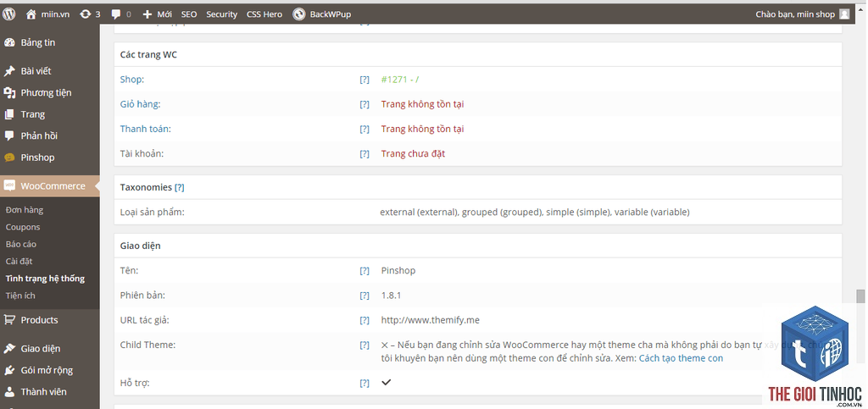Click the help [?] icon in URL tác giả row
Viewport: 868px width, 409px height.
tap(364, 321)
